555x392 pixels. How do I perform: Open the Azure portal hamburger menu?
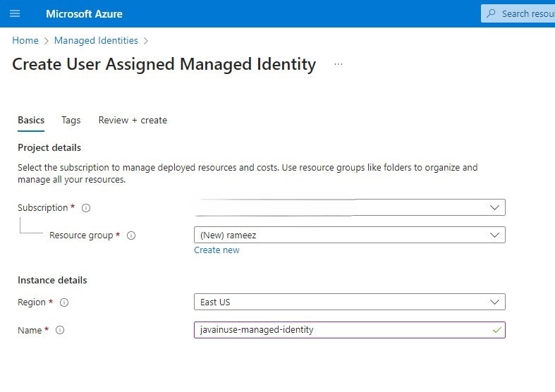pos(15,13)
